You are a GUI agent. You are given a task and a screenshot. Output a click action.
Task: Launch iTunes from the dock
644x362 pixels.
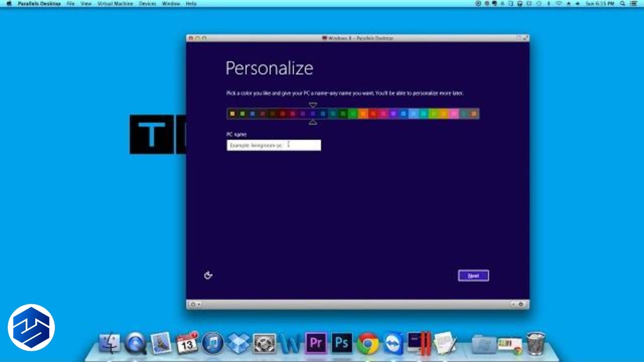pyautogui.click(x=213, y=343)
